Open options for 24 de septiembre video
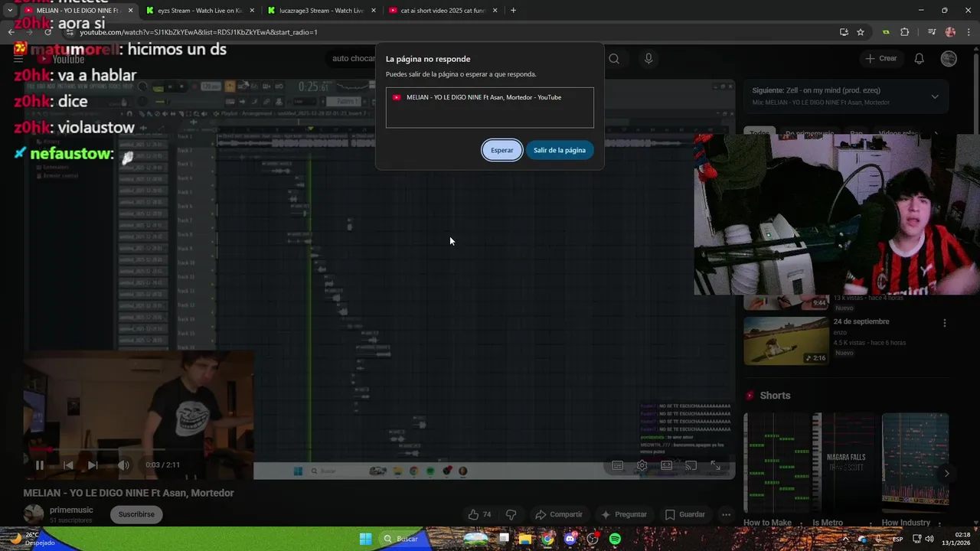 (x=944, y=323)
